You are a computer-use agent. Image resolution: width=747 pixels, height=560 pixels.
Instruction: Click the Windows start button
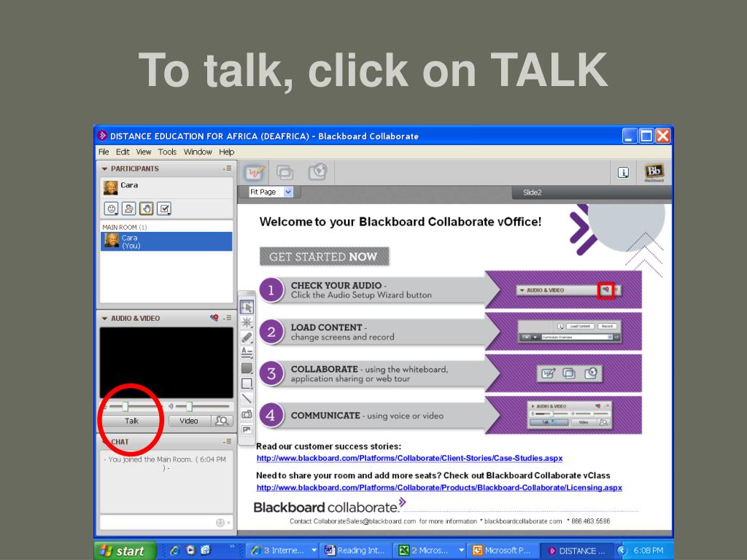point(125,551)
